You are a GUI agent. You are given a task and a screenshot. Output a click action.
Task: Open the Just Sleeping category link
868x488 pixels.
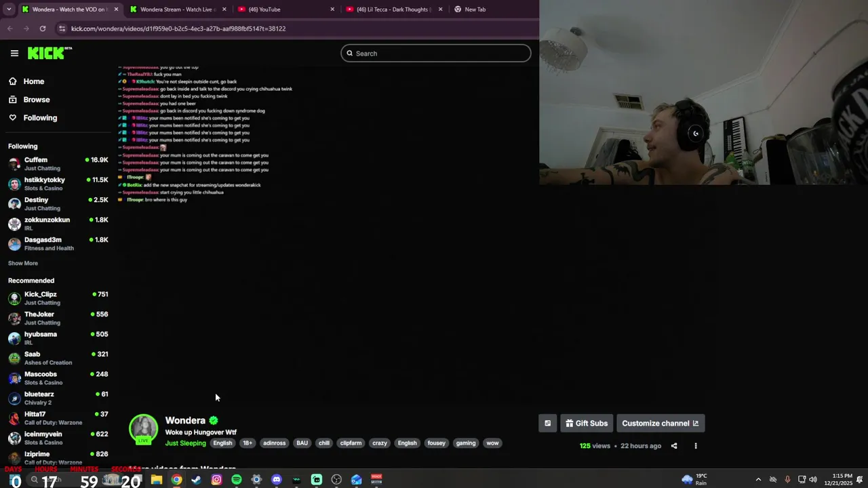[x=185, y=443]
